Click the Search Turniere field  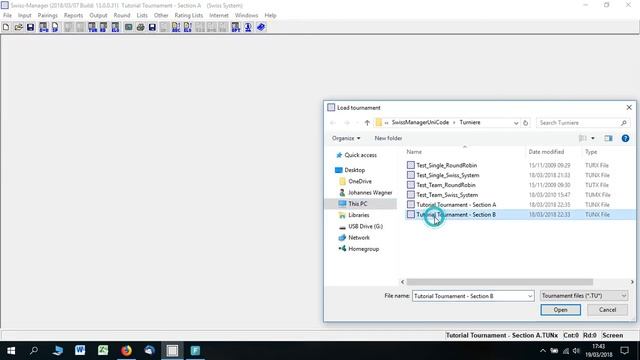point(582,123)
